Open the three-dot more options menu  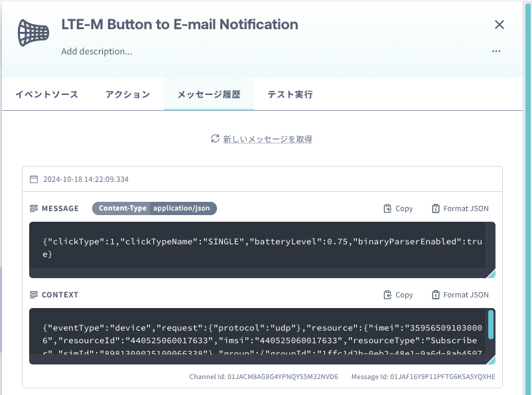[x=496, y=51]
